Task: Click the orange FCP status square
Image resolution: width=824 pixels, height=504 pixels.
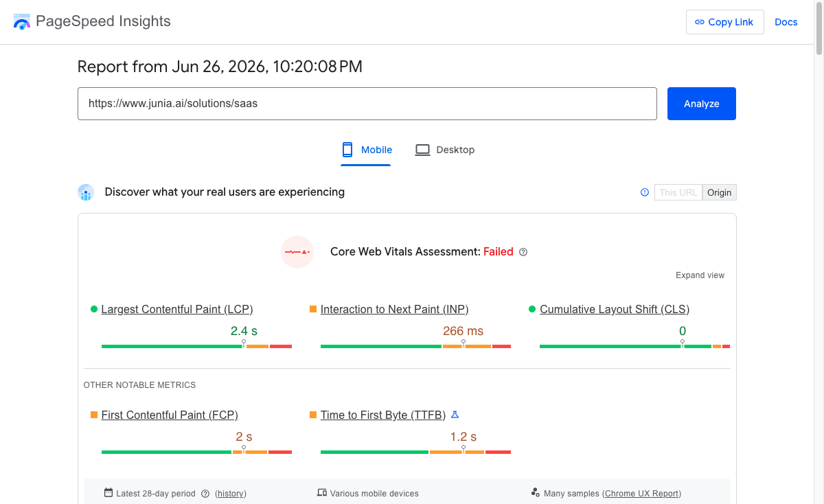Action: click(x=94, y=415)
